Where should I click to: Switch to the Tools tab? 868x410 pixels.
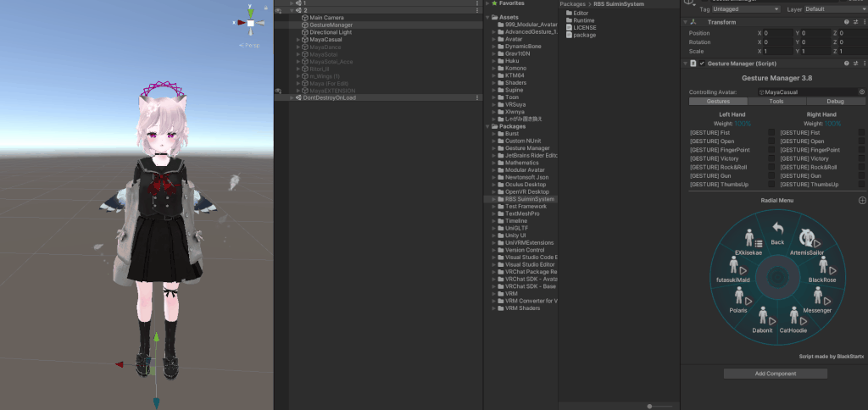pos(776,102)
